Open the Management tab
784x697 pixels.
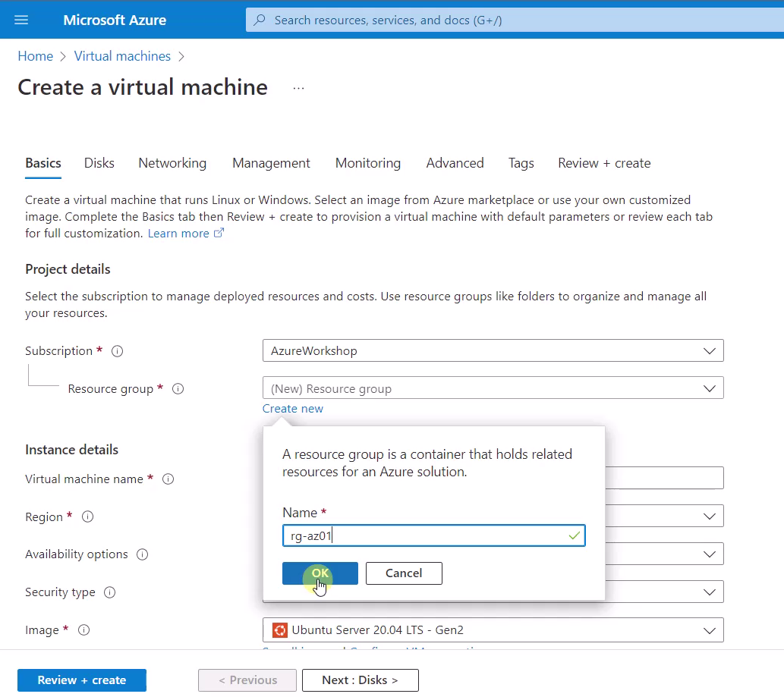(271, 163)
